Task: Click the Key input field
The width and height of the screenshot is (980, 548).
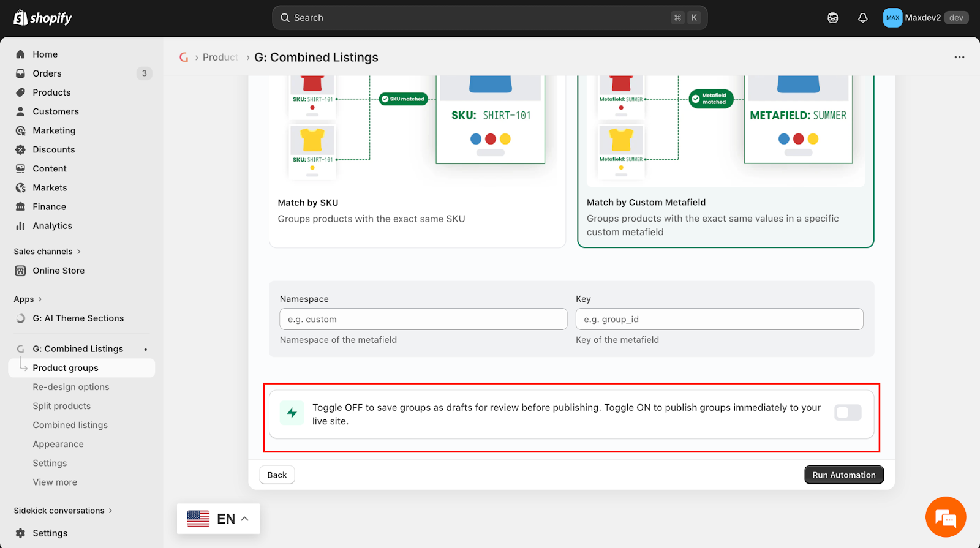Action: coord(720,319)
